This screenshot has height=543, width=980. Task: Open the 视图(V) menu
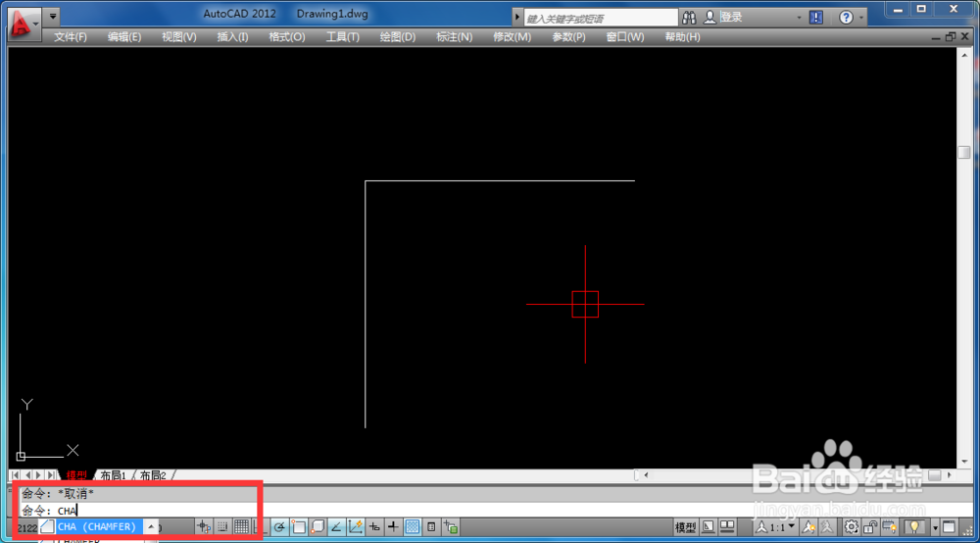(178, 37)
